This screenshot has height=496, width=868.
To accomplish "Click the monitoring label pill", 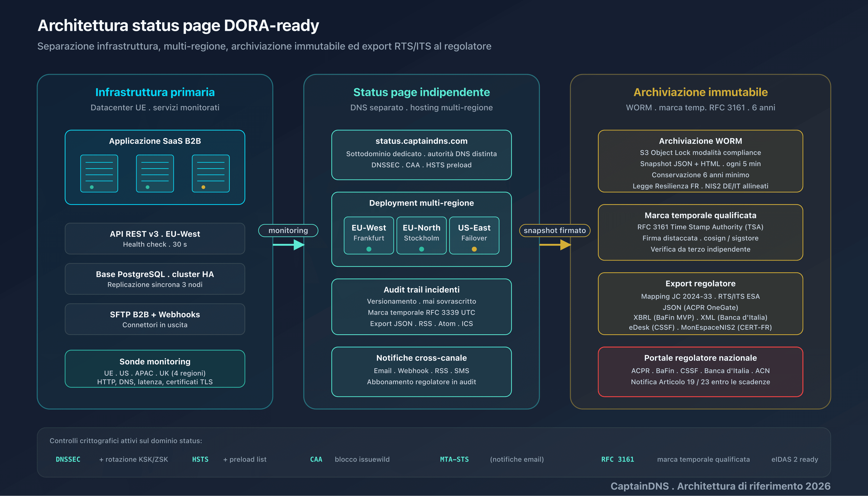I will [x=288, y=230].
